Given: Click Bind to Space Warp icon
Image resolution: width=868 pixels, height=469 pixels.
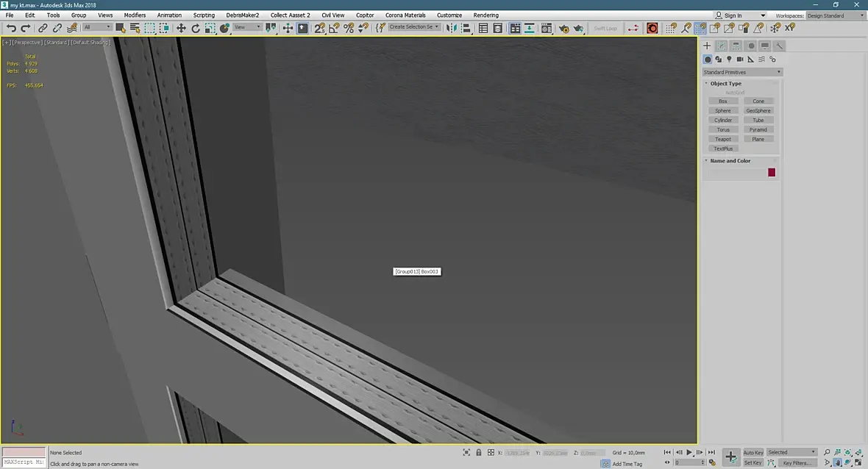Looking at the screenshot, I should point(72,28).
